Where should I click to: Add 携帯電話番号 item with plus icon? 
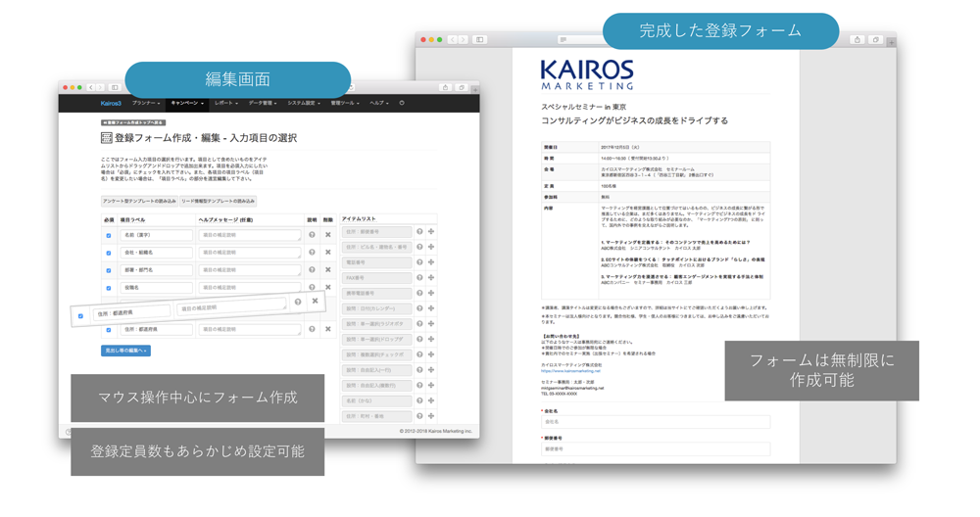[x=431, y=293]
